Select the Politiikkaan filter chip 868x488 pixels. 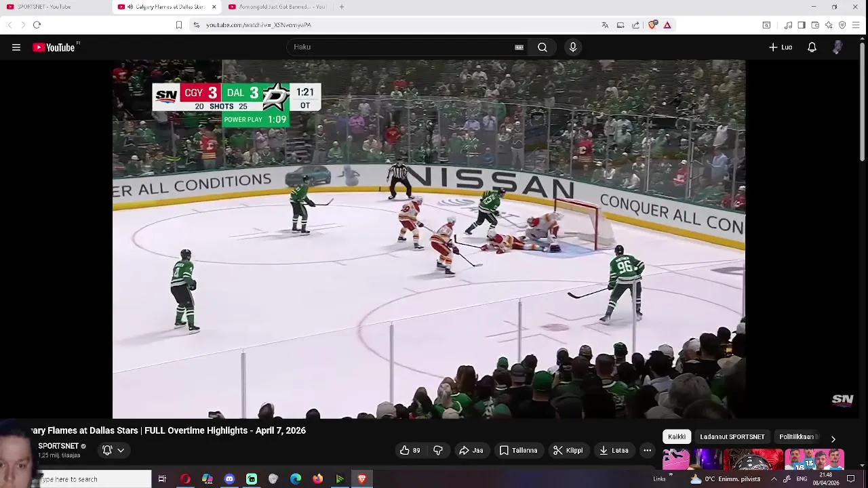pyautogui.click(x=799, y=437)
